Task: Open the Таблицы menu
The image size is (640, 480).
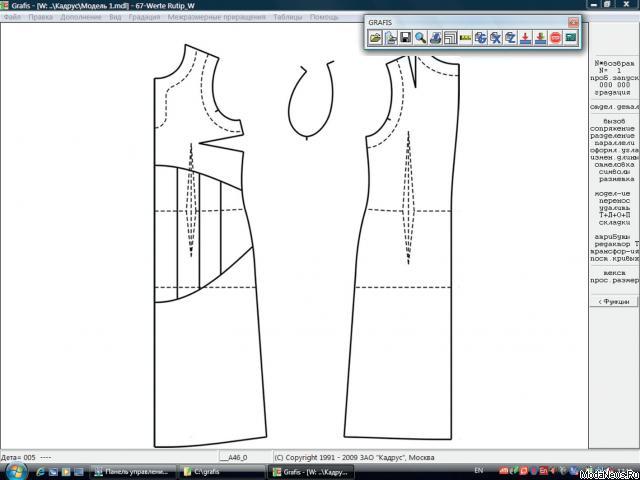Action: click(x=288, y=17)
